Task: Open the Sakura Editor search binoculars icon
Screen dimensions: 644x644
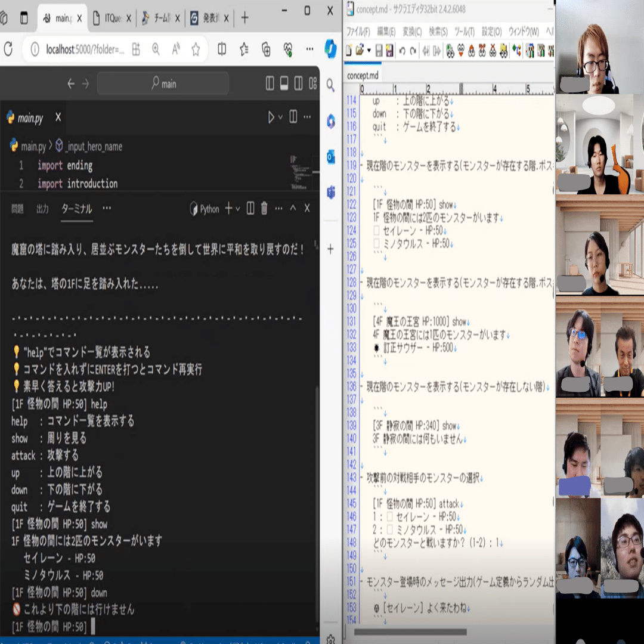Action: [450, 51]
